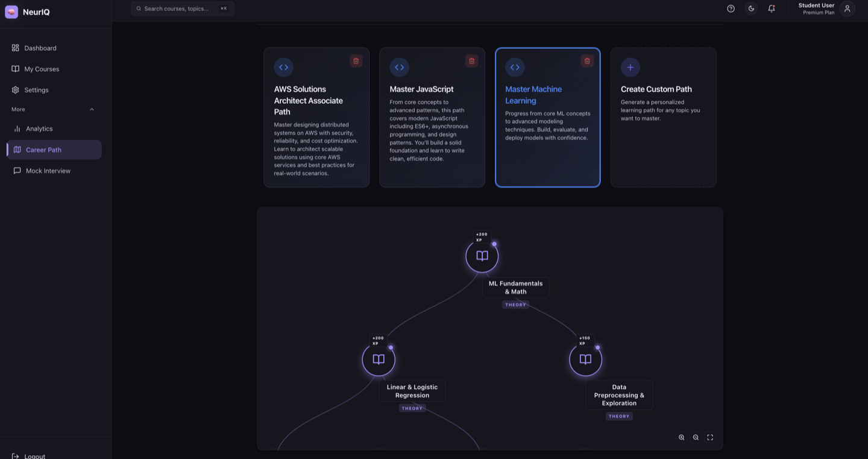Click the Master JavaScript code icon
This screenshot has width=868, height=459.
(x=400, y=68)
